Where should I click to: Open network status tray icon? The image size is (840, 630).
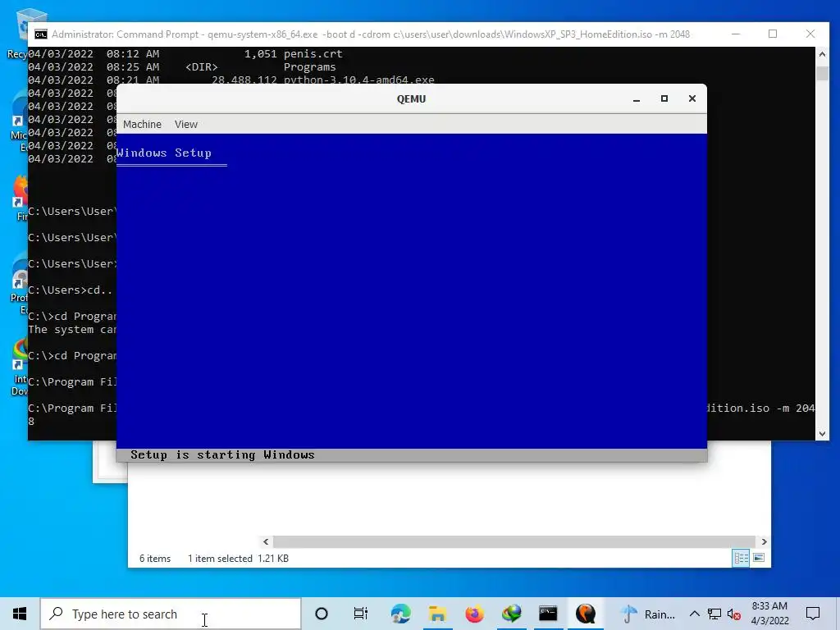coord(714,614)
